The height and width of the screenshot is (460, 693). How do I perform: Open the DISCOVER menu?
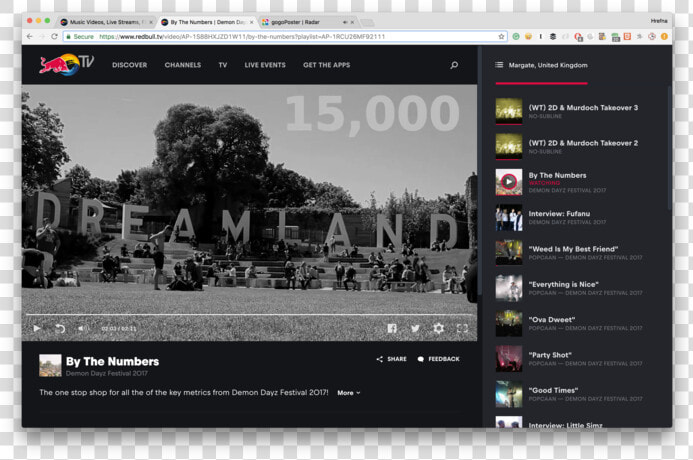[129, 65]
